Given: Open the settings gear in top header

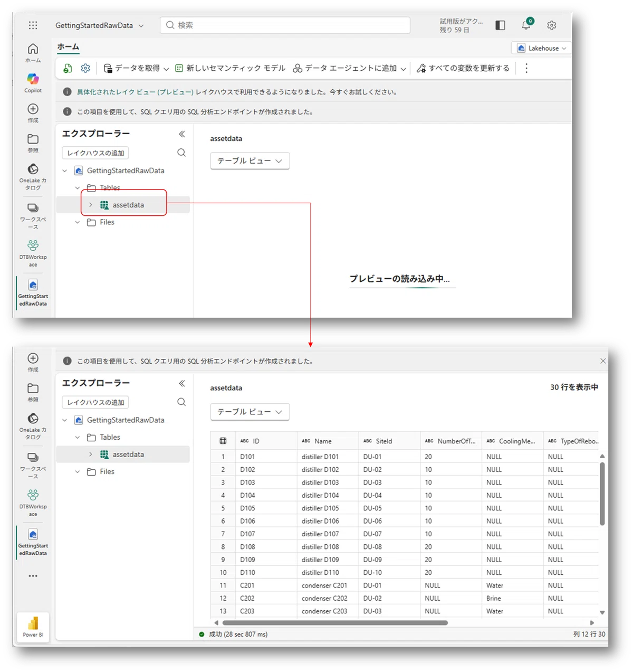Looking at the screenshot, I should pos(552,25).
